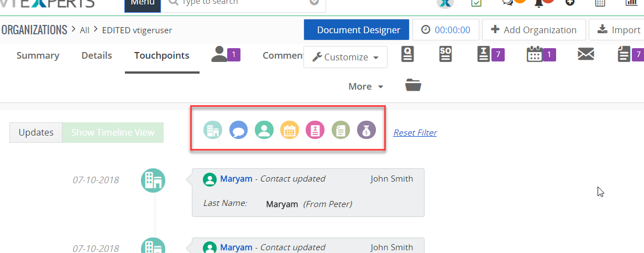Image resolution: width=644 pixels, height=253 pixels.
Task: Switch to the Summary tab
Action: (x=38, y=55)
